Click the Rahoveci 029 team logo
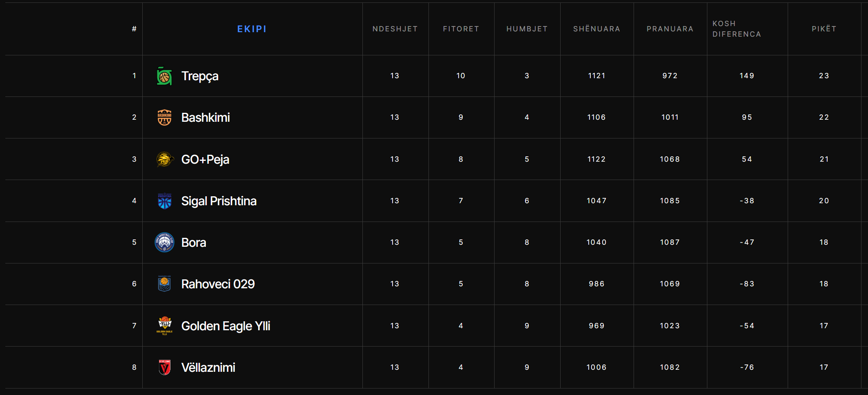Screen dimensions: 868x395 [x=164, y=284]
